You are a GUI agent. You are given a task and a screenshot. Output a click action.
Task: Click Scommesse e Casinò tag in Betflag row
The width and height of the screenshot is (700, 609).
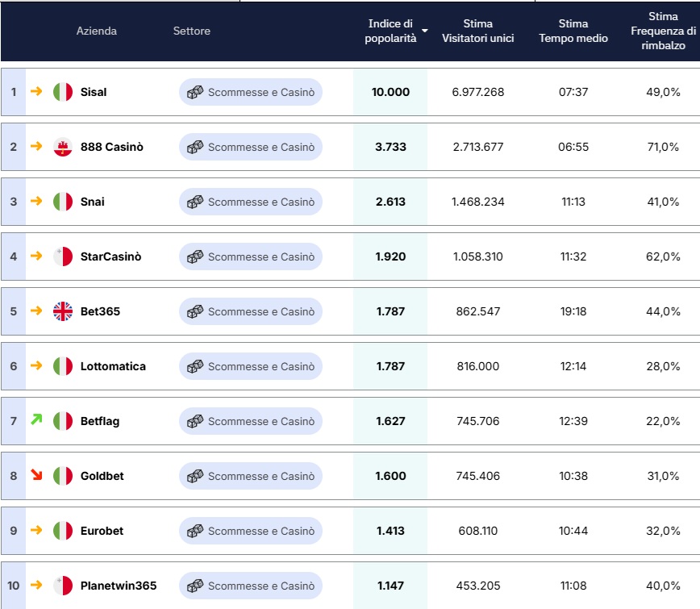[x=251, y=421]
